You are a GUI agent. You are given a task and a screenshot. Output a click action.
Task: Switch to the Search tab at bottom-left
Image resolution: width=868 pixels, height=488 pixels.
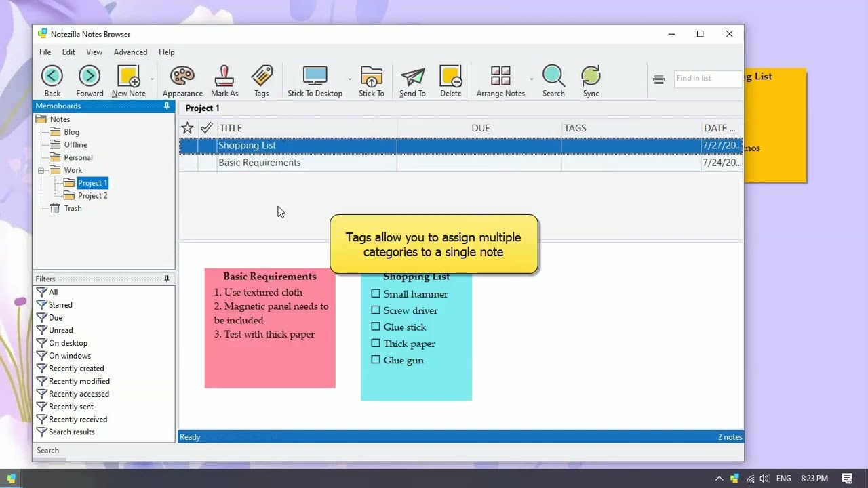47,450
